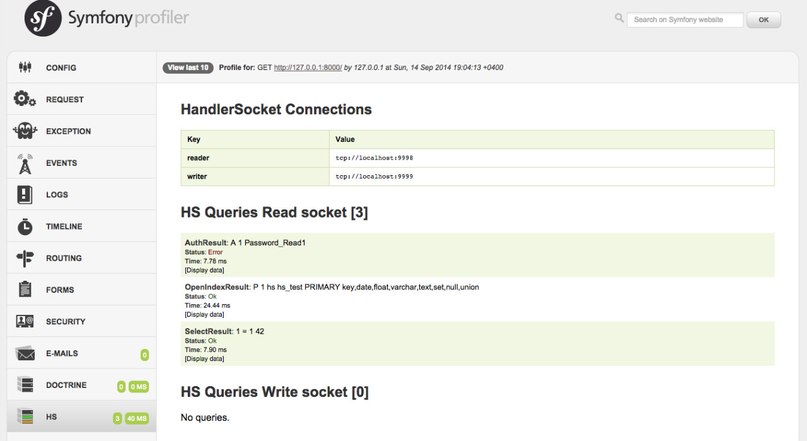This screenshot has height=441, width=807.
Task: Open the Request gears icon
Action: (x=24, y=99)
